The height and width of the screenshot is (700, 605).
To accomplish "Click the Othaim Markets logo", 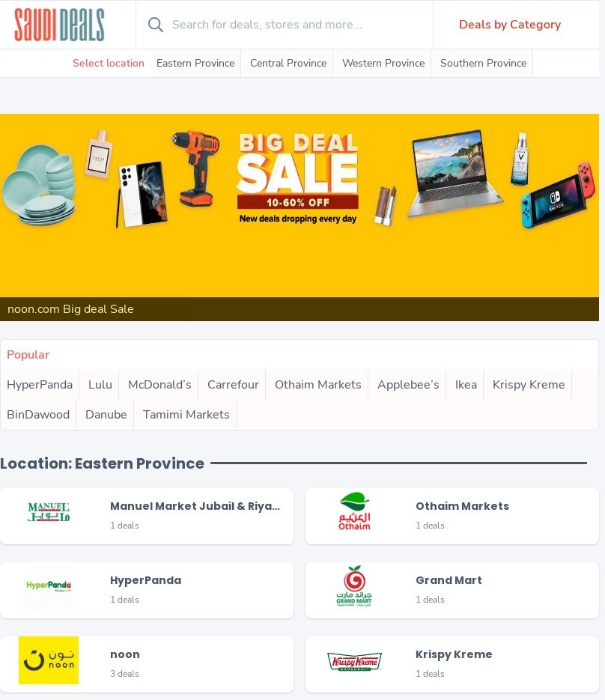I will [x=354, y=511].
